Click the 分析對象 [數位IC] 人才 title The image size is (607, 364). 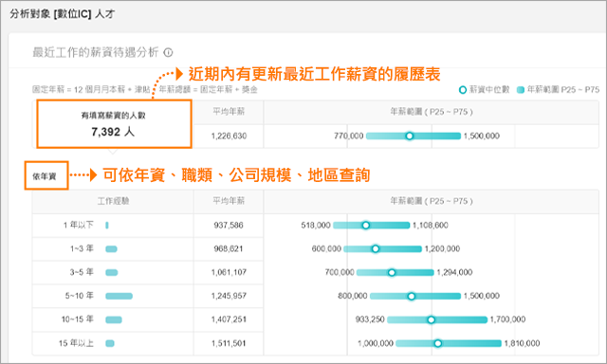pyautogui.click(x=63, y=14)
